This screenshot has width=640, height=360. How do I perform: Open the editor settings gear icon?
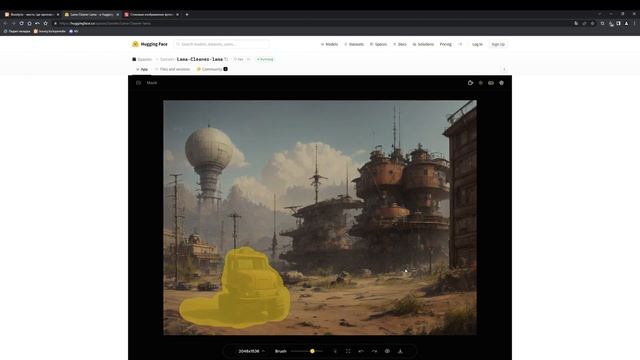[x=502, y=83]
